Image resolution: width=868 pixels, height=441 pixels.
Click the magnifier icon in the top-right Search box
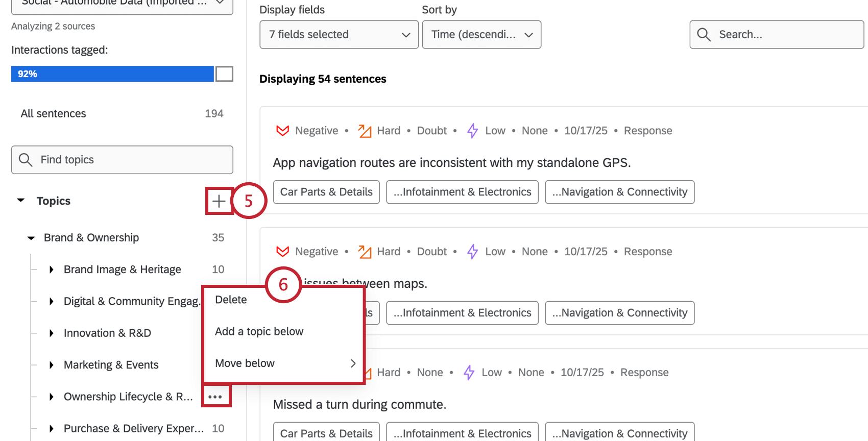pos(704,34)
